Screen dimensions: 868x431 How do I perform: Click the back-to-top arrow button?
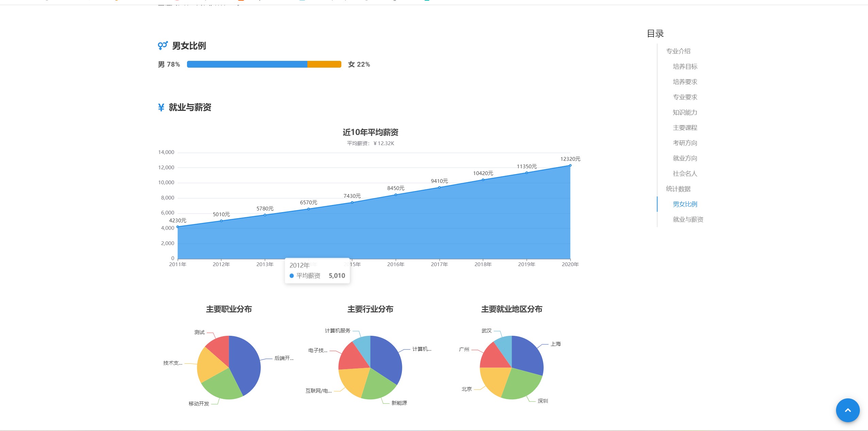click(848, 410)
